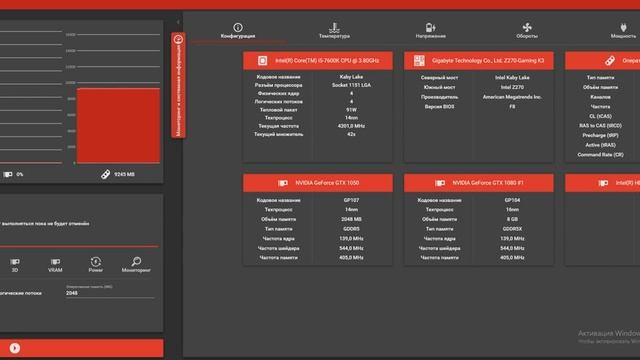Click the NVIDIA GeForce GTX 1080 #1 header text
Screen dimensions: 640x360
tap(488, 183)
